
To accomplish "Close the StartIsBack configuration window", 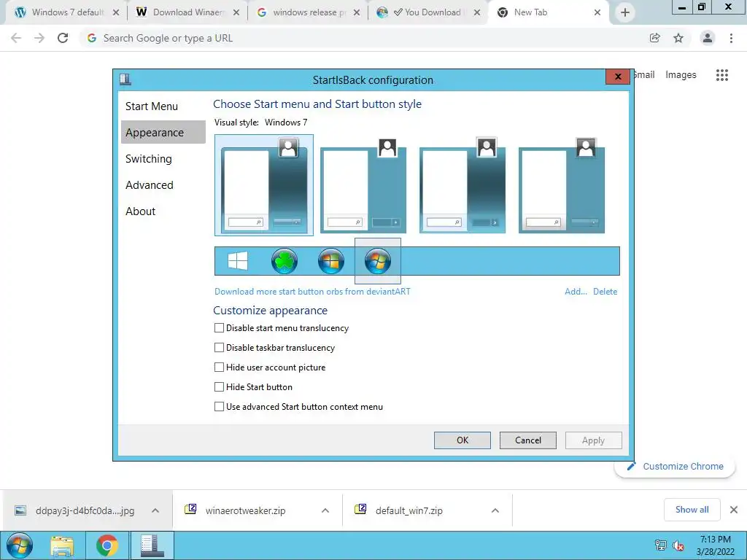I will [x=618, y=76].
